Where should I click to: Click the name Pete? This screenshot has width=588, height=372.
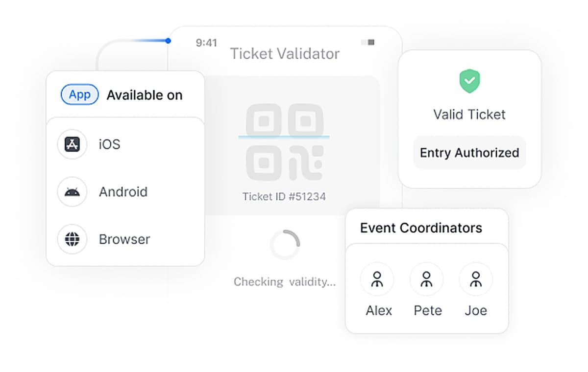click(428, 311)
